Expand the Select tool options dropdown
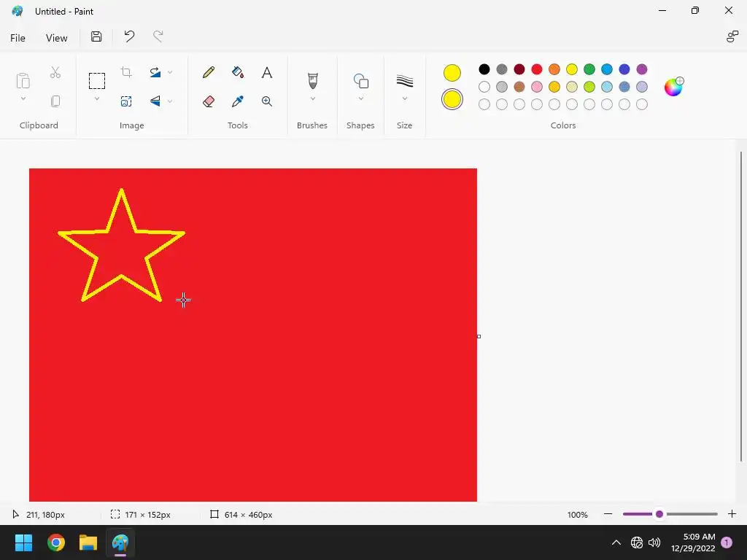Viewport: 747px width, 560px height. point(97,98)
